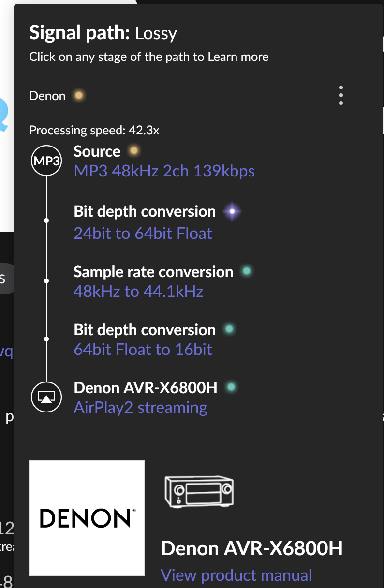
Task: Click the AirPlay2 streaming link
Action: pos(141,408)
